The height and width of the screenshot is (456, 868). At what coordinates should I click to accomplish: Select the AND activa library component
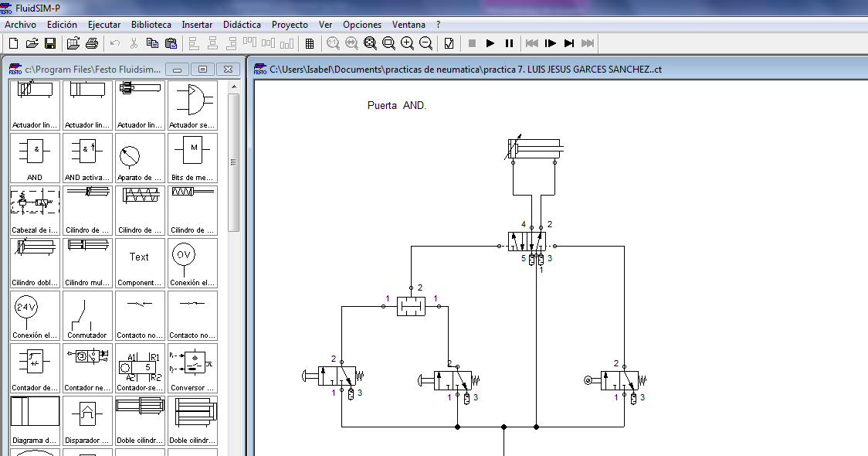click(x=87, y=158)
